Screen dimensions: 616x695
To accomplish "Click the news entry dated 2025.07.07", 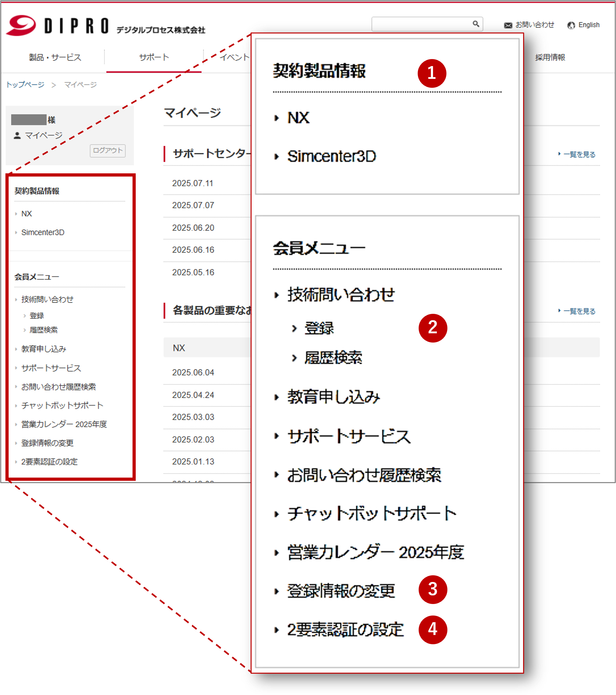I will pyautogui.click(x=193, y=205).
